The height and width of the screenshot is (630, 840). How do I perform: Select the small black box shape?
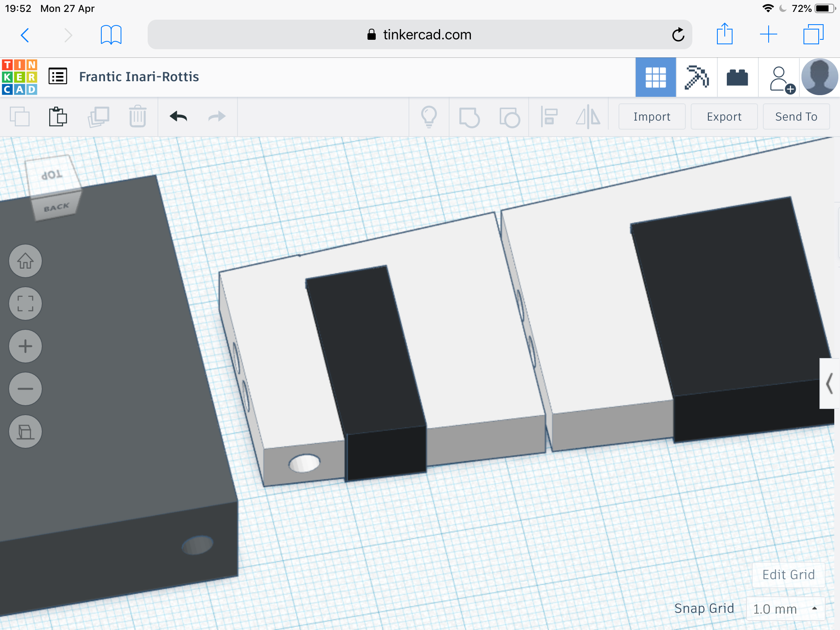[366, 361]
